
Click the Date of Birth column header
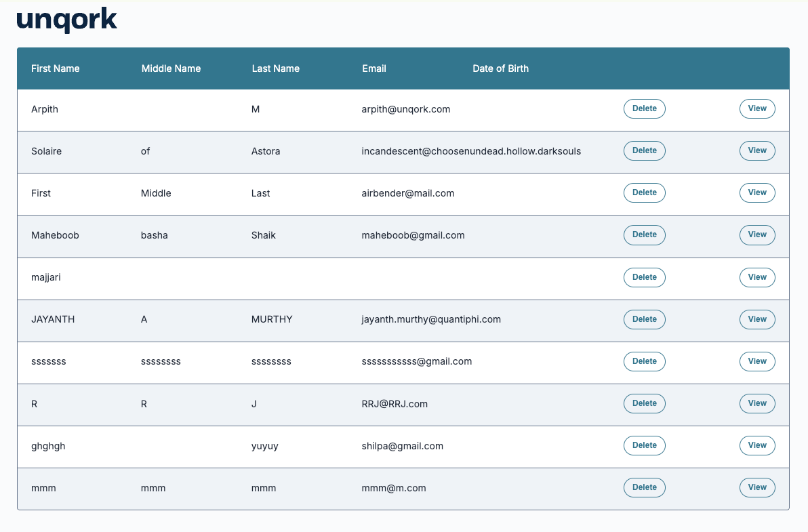pyautogui.click(x=500, y=68)
